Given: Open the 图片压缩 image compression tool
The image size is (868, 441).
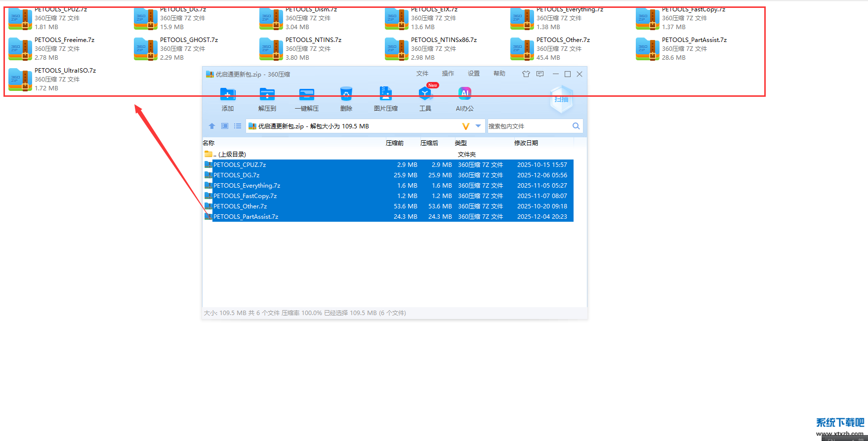Looking at the screenshot, I should 385,95.
